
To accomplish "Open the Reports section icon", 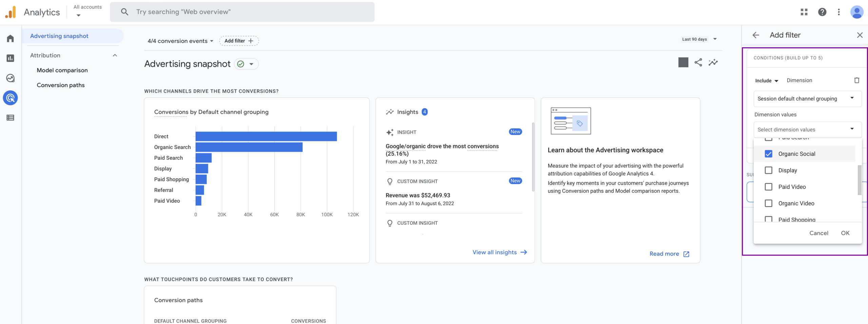I will [x=10, y=58].
